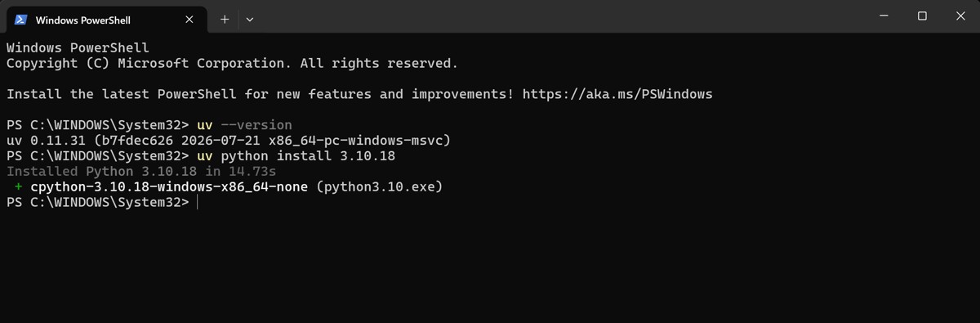
Task: Close the Windows Terminal window
Action: coord(960,16)
